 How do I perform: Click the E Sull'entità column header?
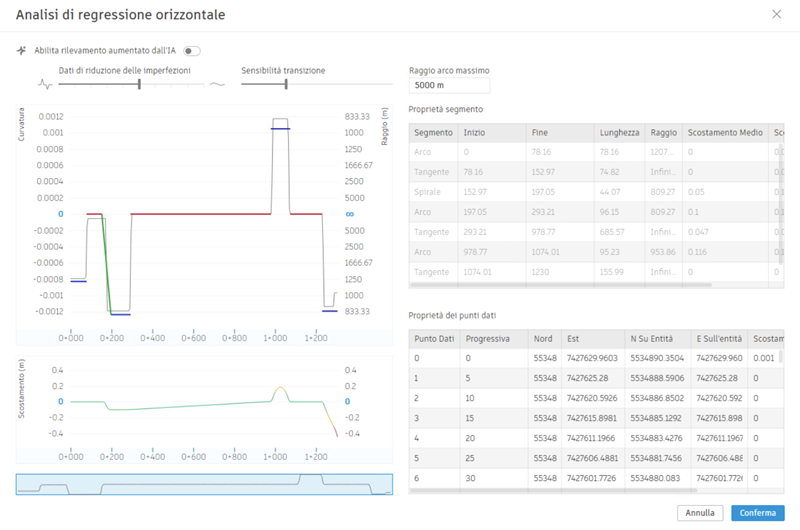(x=719, y=339)
